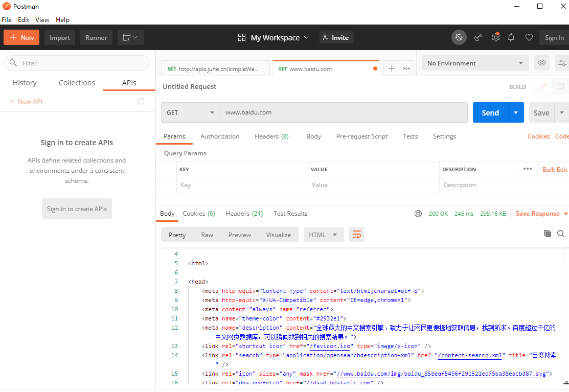Switch to response Cookies (6) tab
The width and height of the screenshot is (569, 392).
(x=199, y=214)
